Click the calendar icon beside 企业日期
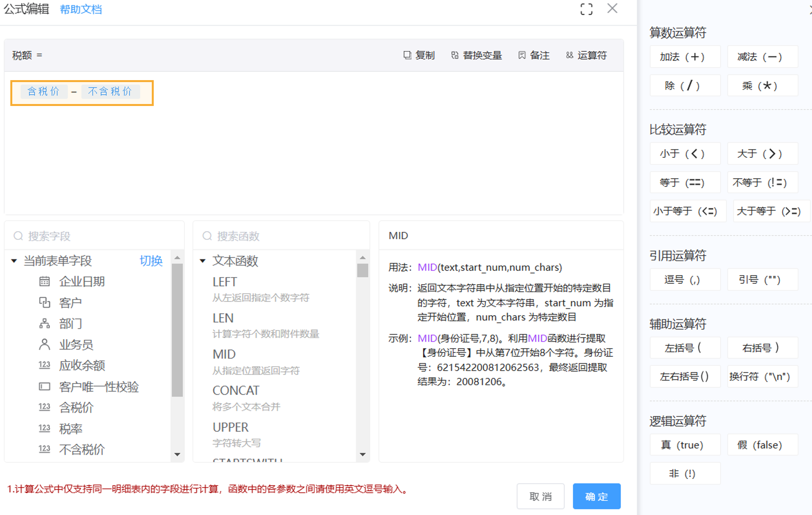Screen dimensions: 812x515 [45, 281]
